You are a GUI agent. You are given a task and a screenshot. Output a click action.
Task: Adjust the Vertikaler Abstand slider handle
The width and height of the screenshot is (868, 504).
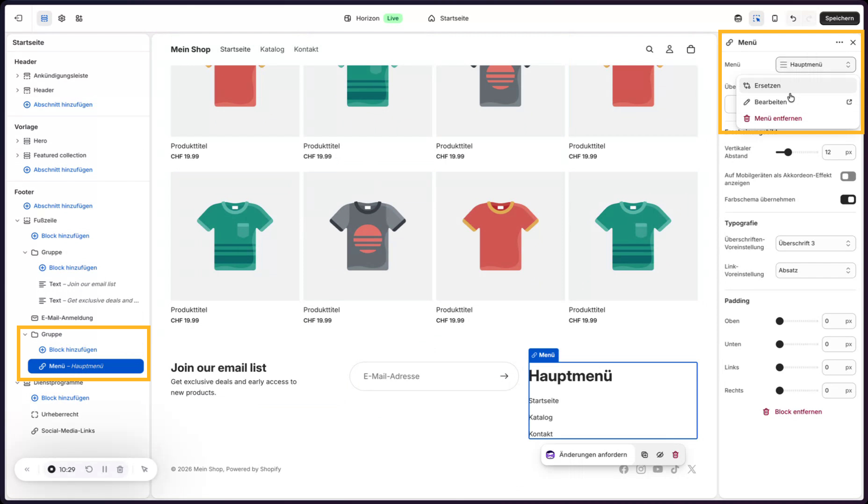pos(788,152)
